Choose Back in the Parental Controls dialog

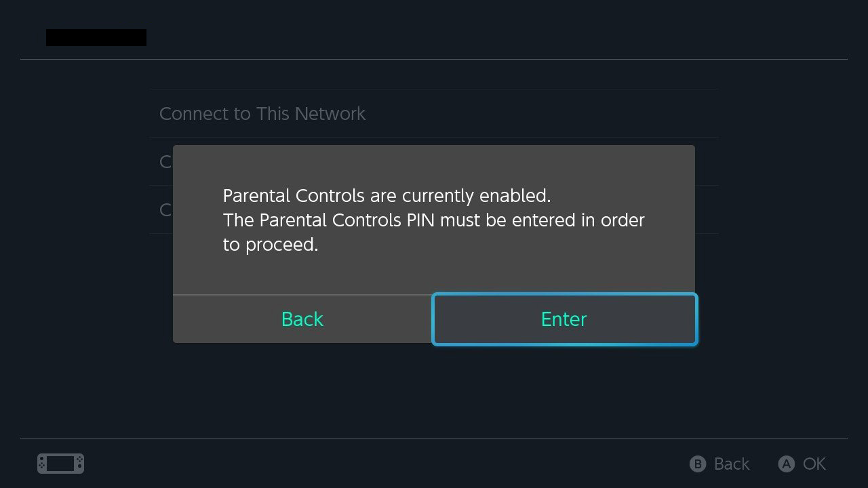coord(302,319)
